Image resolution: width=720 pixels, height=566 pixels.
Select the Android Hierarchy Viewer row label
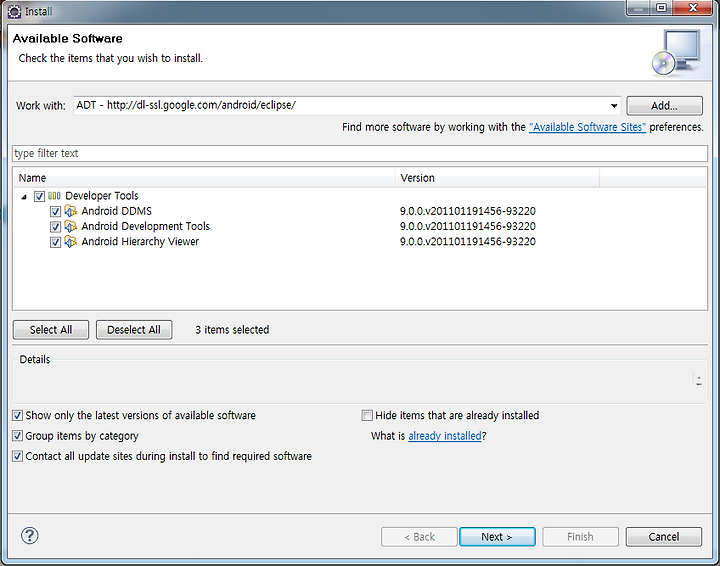coord(140,241)
